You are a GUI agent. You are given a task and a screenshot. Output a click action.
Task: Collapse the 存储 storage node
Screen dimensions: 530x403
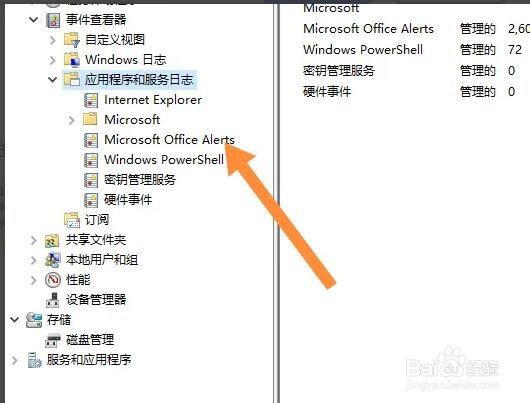point(15,319)
